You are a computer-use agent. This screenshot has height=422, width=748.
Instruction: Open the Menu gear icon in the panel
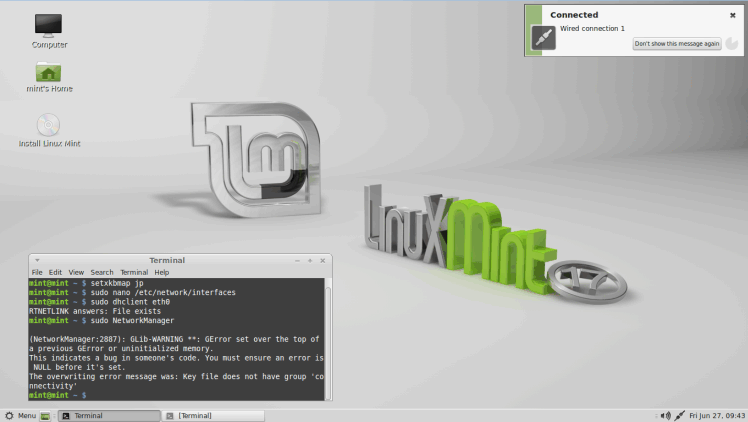pyautogui.click(x=9, y=416)
